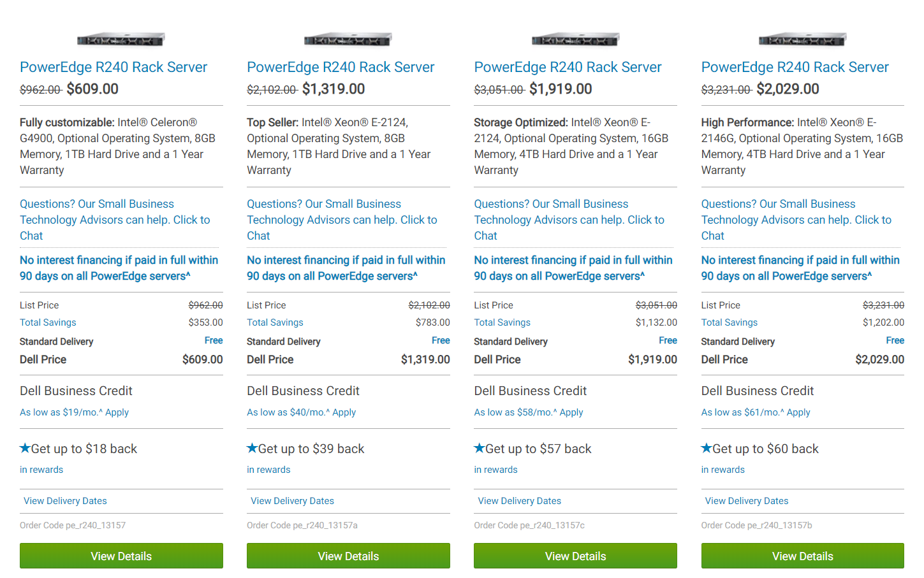This screenshot has height=578, width=924.
Task: Click the star icon beside $18 back
Action: click(x=25, y=448)
